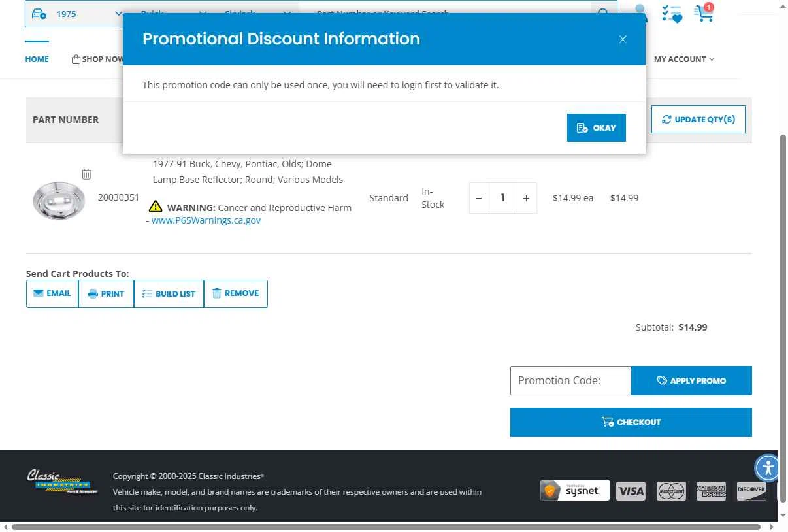
Task: Increase quantity with the plus button
Action: 526,198
